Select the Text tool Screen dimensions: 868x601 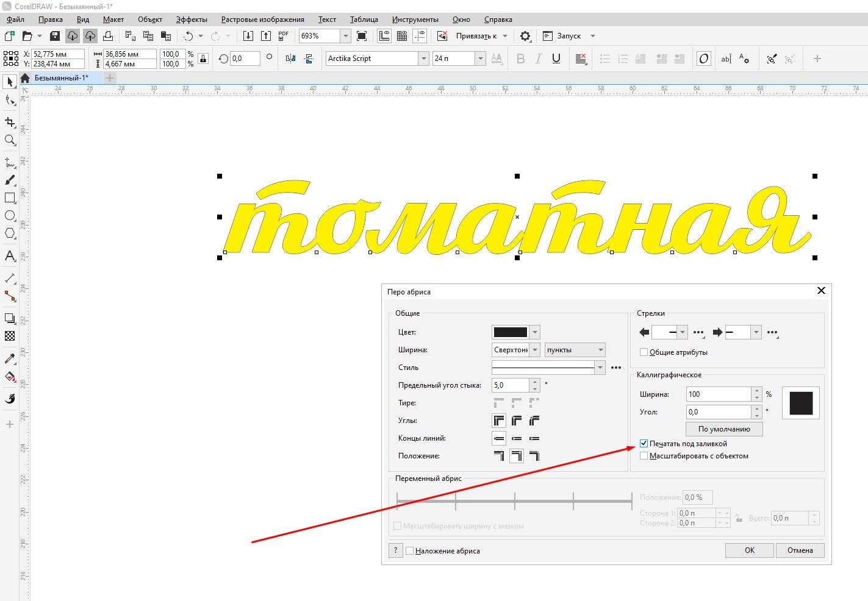point(10,256)
